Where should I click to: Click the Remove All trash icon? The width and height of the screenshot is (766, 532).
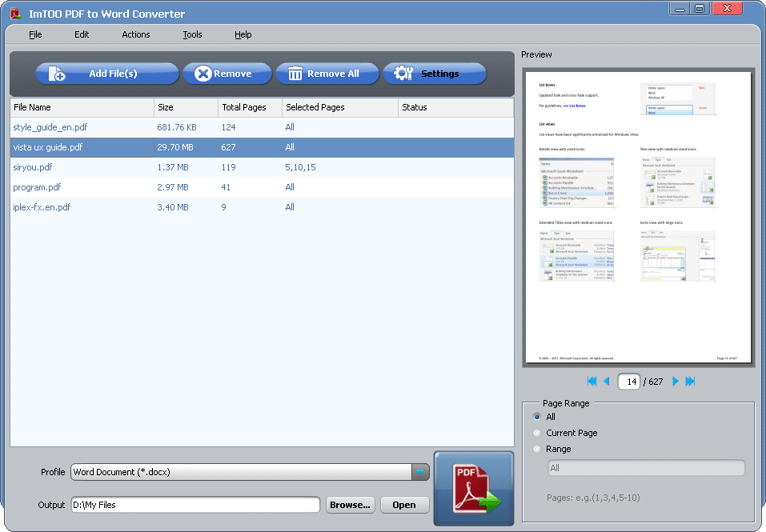(x=295, y=74)
